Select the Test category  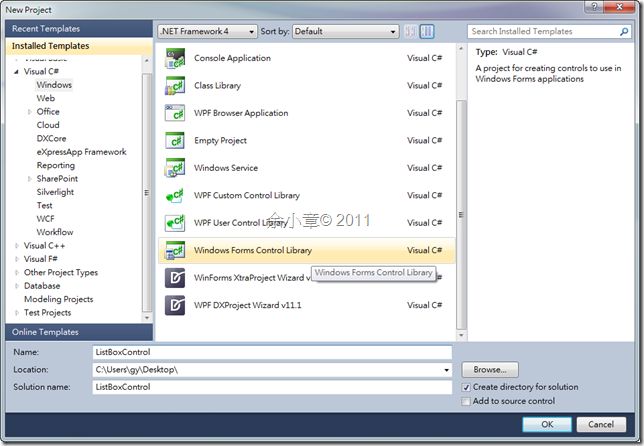[44, 205]
